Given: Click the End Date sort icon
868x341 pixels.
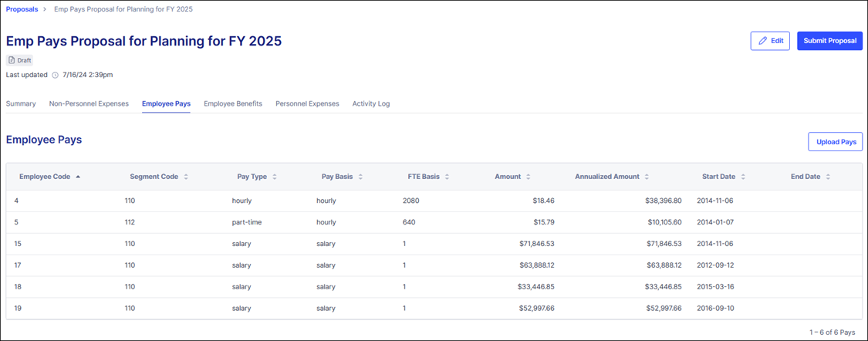Looking at the screenshot, I should point(828,177).
